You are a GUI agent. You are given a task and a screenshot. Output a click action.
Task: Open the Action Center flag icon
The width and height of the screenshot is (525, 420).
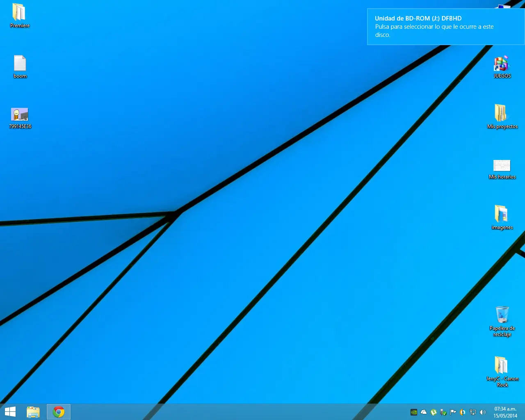453,412
